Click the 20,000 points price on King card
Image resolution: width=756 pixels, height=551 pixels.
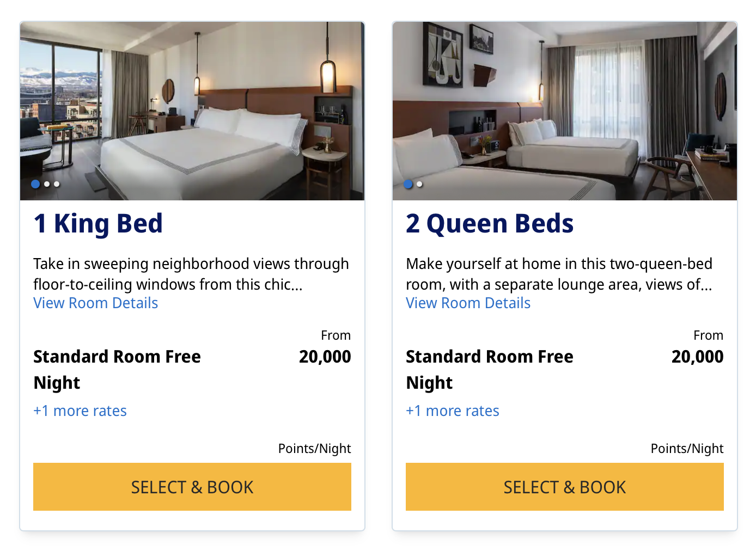coord(325,357)
